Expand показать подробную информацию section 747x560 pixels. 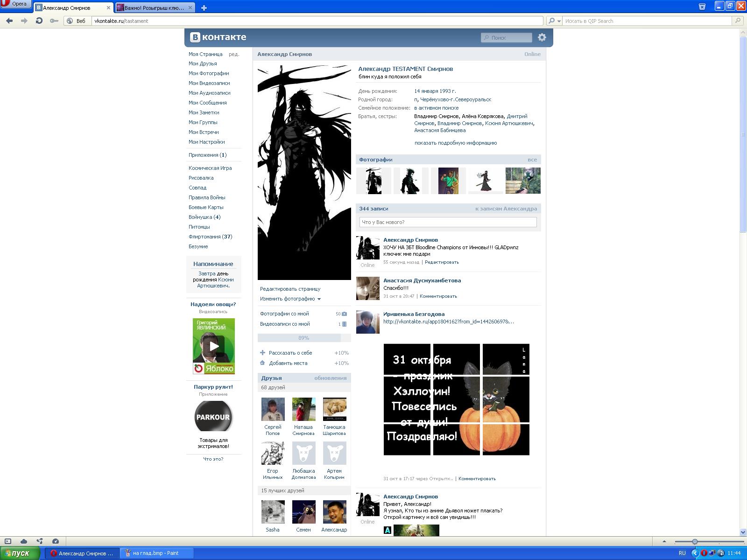click(x=455, y=143)
